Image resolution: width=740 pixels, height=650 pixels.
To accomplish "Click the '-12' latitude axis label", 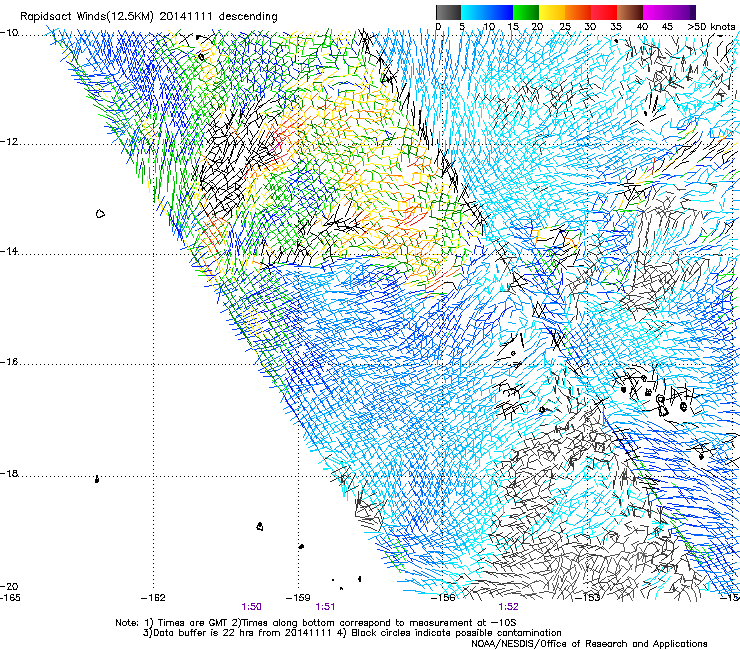I will 9,142.
